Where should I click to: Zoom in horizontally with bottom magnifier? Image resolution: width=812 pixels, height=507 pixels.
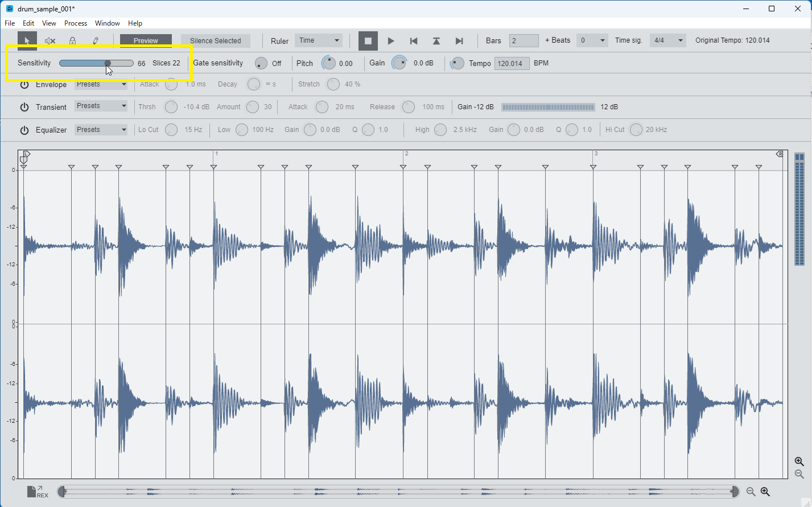click(765, 492)
